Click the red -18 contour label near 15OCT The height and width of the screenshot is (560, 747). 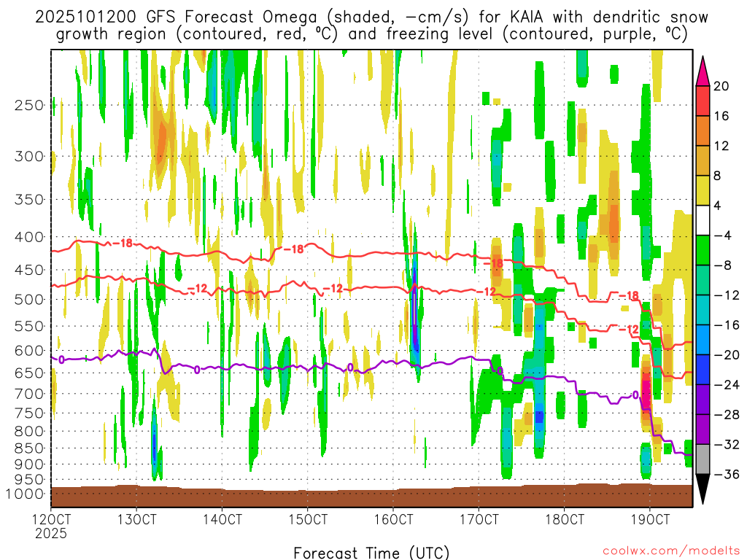point(293,249)
